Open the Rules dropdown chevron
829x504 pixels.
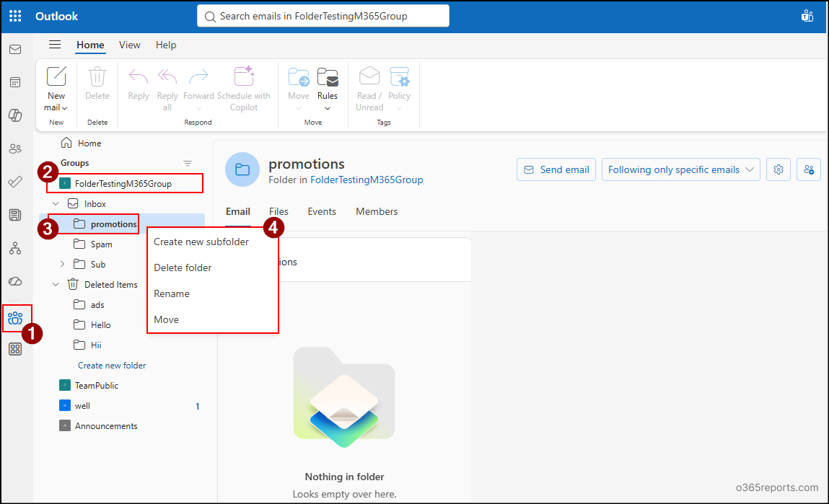pyautogui.click(x=328, y=108)
